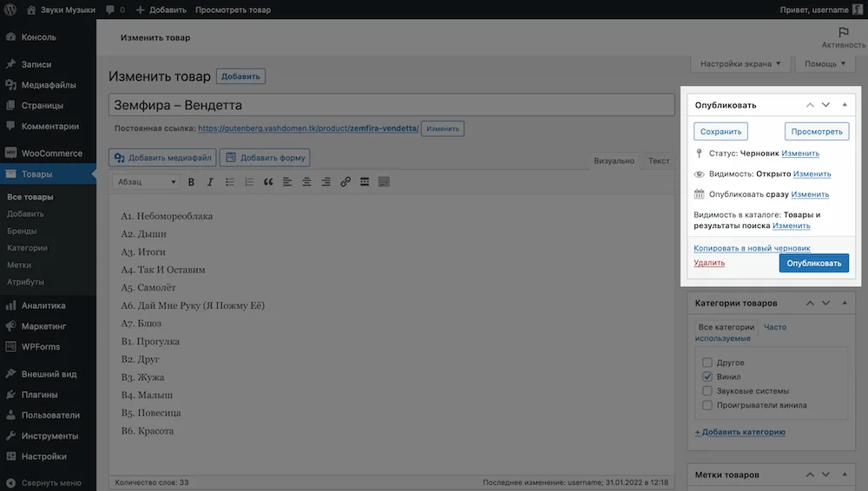Insert a bulleted list
This screenshot has height=491, width=868.
click(229, 182)
